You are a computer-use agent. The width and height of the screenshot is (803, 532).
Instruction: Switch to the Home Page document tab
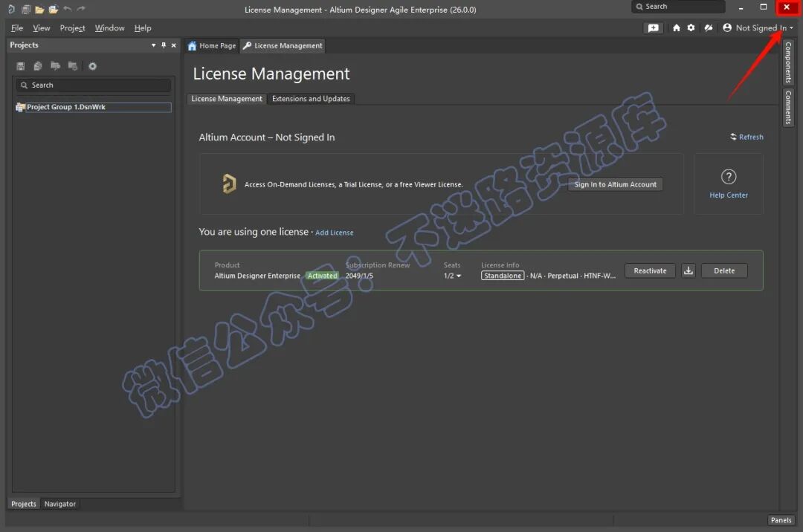(212, 45)
